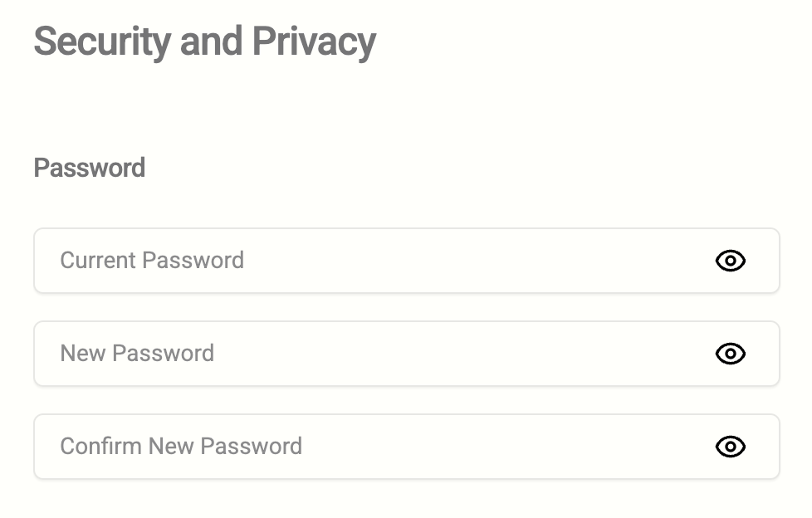Focus the New Password field
The image size is (812, 518).
click(x=374, y=354)
